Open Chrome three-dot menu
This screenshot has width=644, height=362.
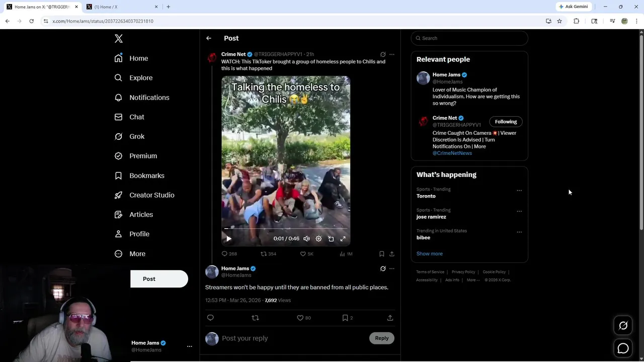(636, 21)
